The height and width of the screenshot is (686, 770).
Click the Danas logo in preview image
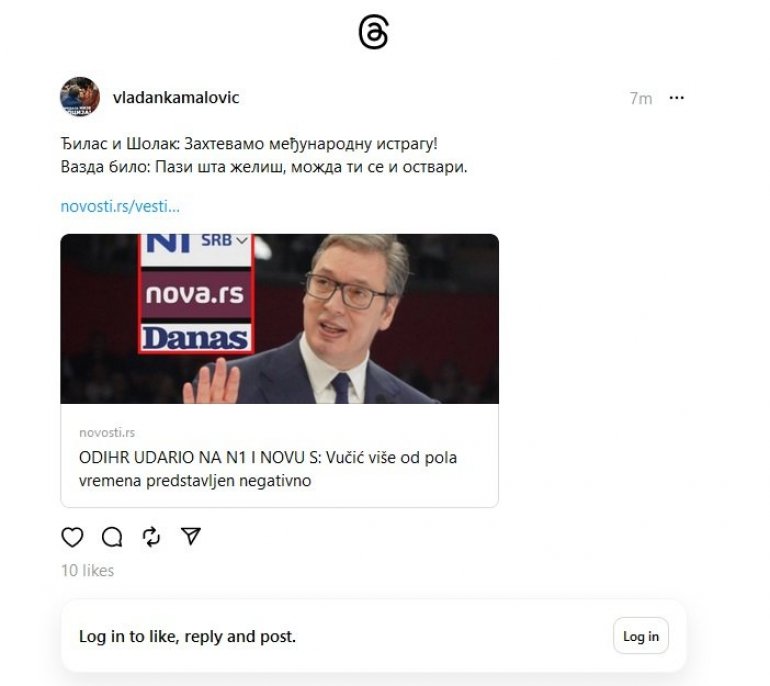[x=195, y=338]
